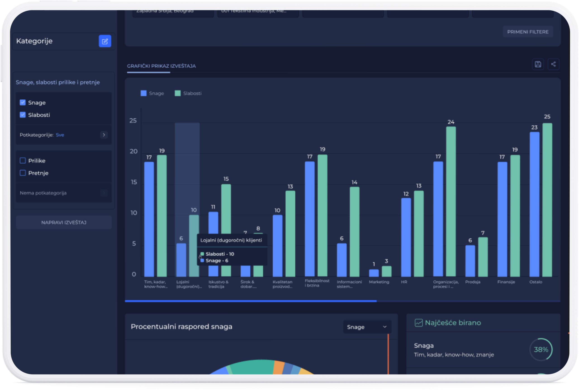
Task: Toggle Snage series in chart legend
Action: click(152, 93)
